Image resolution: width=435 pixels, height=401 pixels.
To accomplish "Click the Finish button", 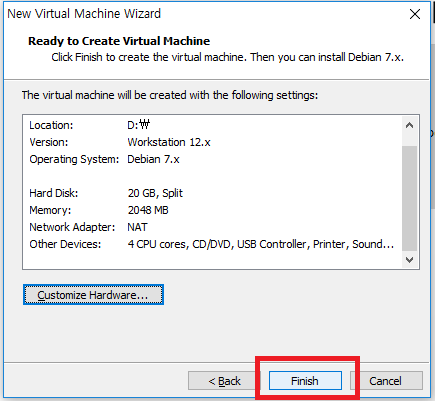I will (x=305, y=381).
